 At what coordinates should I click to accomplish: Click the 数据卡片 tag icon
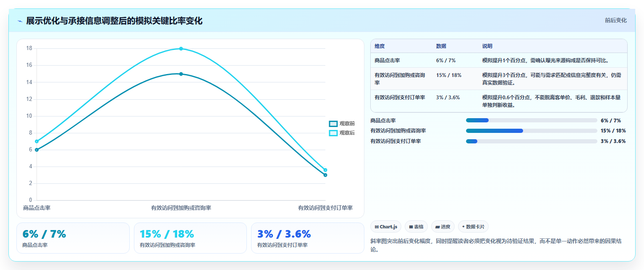pos(463,227)
